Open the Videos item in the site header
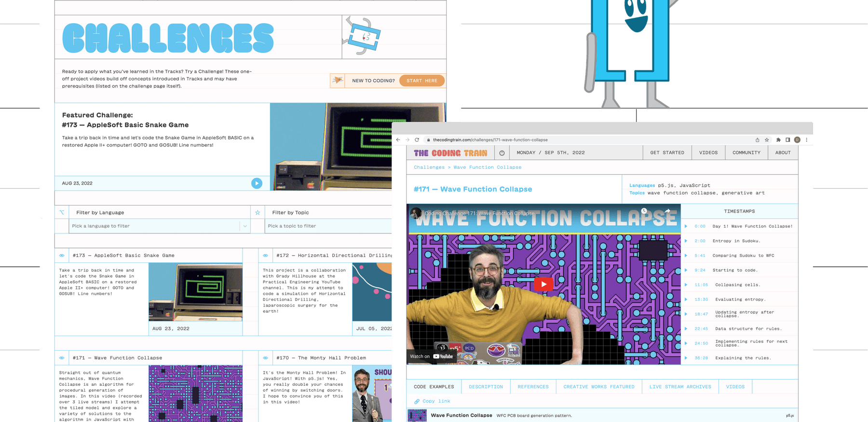Image resolution: width=868 pixels, height=422 pixels. (708, 153)
